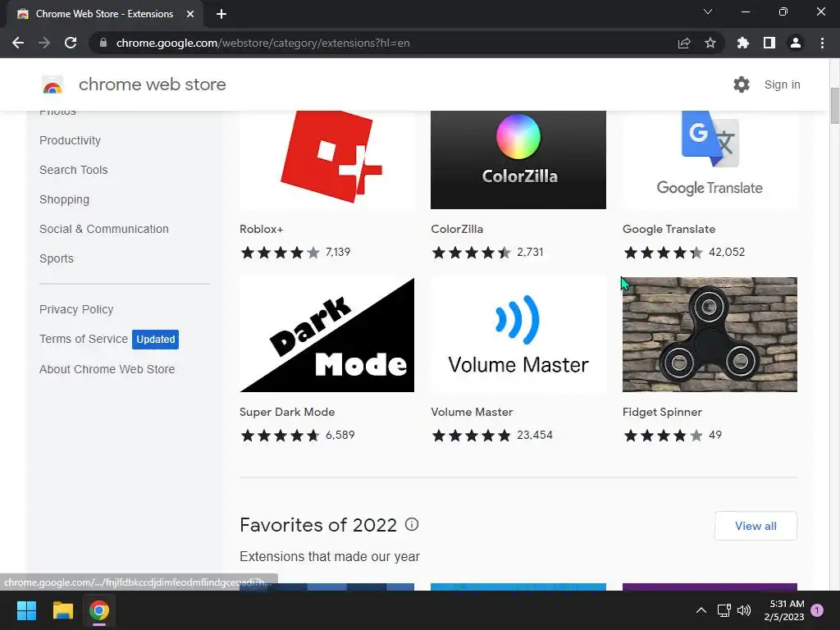Select the Sports category
This screenshot has height=630, width=840.
(x=57, y=258)
